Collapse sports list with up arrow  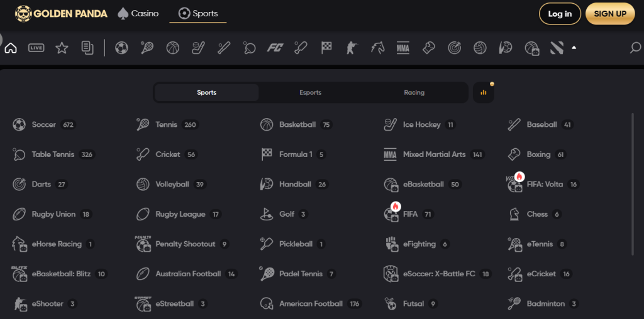[x=574, y=48]
